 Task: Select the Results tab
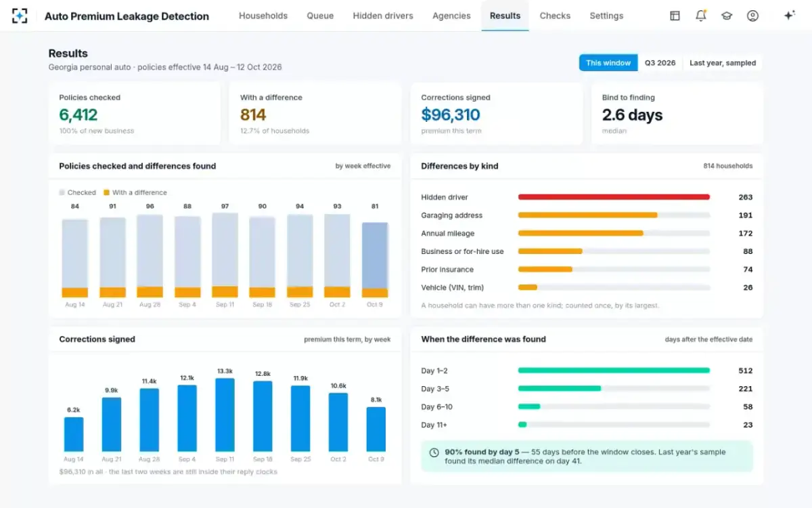click(505, 16)
